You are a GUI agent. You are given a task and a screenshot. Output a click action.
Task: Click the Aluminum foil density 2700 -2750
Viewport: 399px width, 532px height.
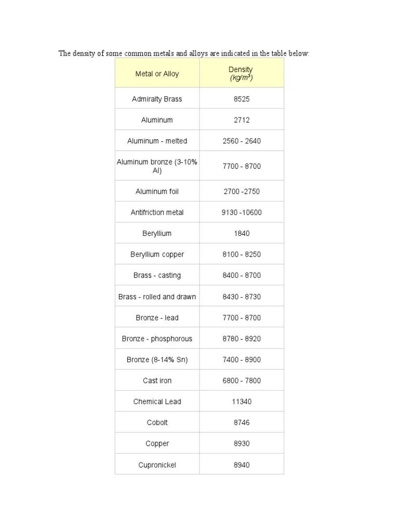tap(242, 191)
